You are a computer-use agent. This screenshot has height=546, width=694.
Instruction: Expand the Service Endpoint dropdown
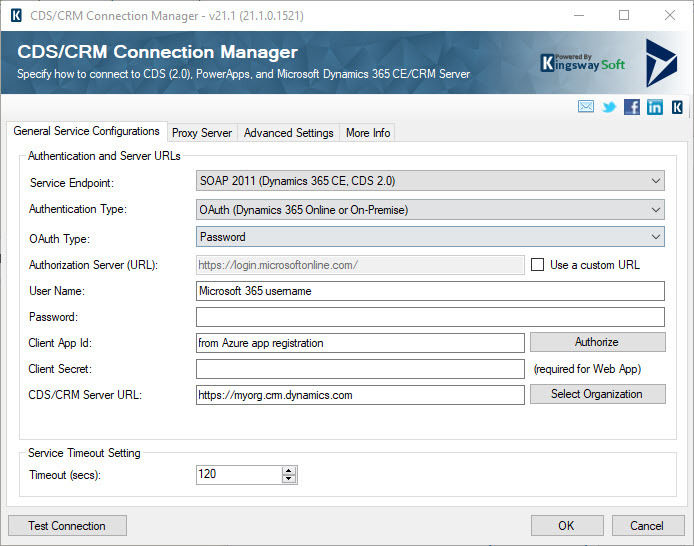coord(430,181)
